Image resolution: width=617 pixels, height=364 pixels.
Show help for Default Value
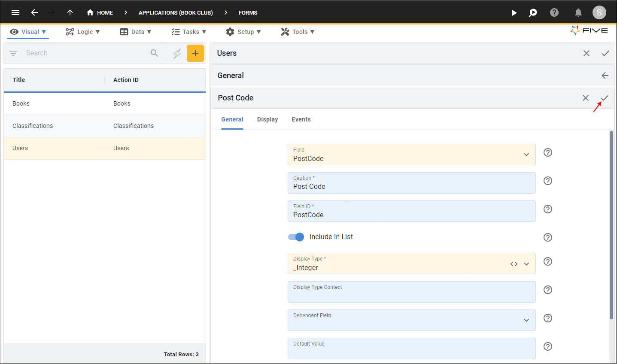pyautogui.click(x=548, y=346)
